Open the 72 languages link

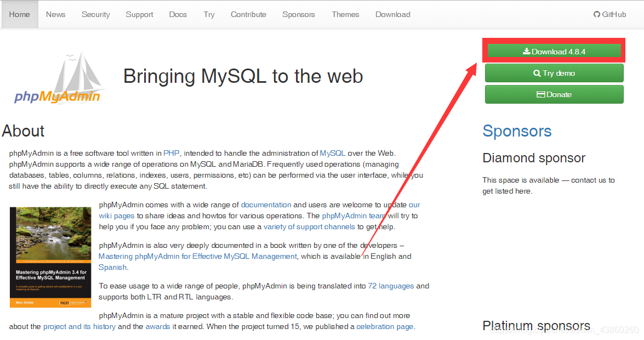(x=391, y=286)
